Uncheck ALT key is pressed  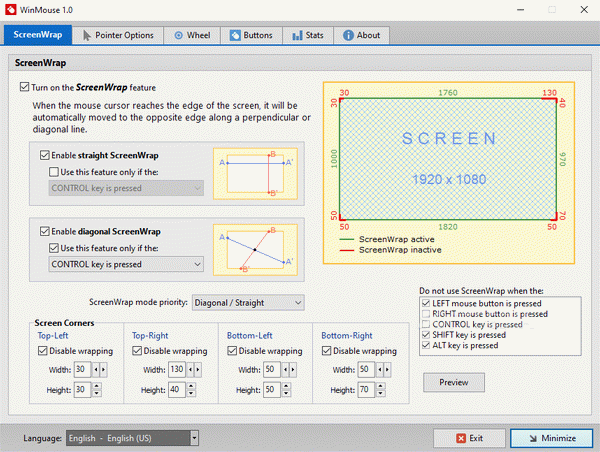click(426, 345)
